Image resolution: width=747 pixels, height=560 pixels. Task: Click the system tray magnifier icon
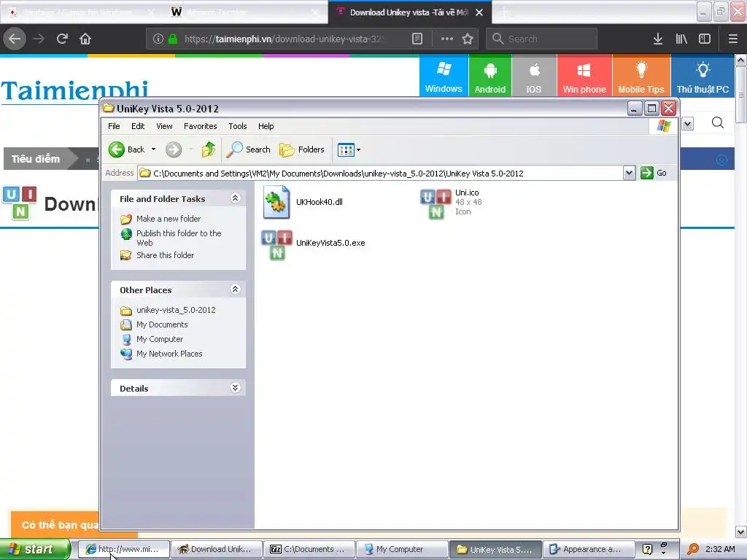(x=693, y=549)
